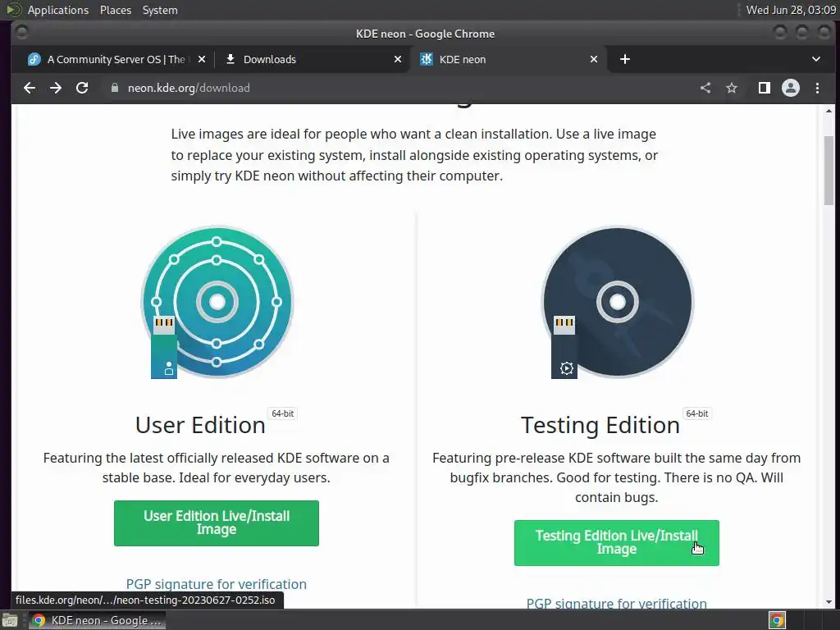Click the scrollbar up arrow
This screenshot has width=840, height=630.
tap(829, 111)
